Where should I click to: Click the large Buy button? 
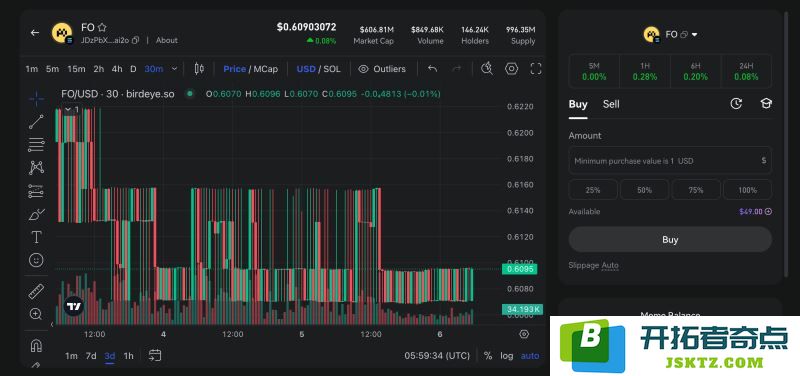(x=670, y=239)
